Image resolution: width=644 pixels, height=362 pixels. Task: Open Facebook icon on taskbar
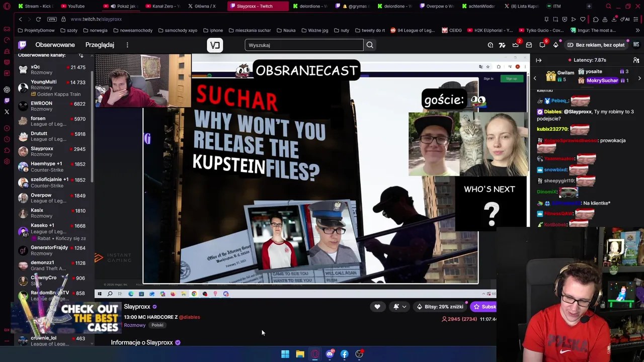344,354
